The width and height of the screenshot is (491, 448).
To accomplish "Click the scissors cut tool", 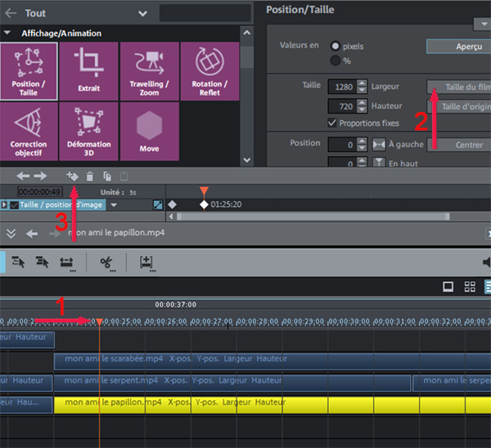I will [106, 262].
